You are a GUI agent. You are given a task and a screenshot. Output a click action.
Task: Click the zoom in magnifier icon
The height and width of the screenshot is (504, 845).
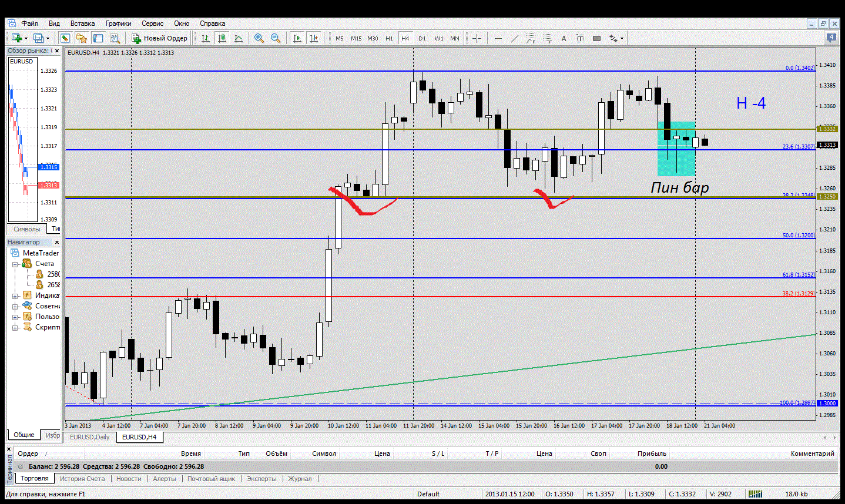click(x=259, y=38)
